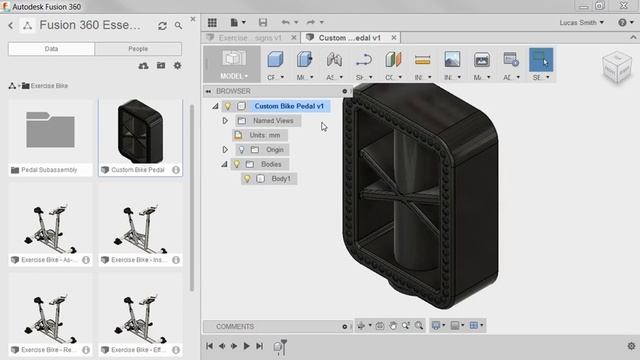This screenshot has height=360, width=640.
Task: Click the Undo arrow icon
Action: 285,22
